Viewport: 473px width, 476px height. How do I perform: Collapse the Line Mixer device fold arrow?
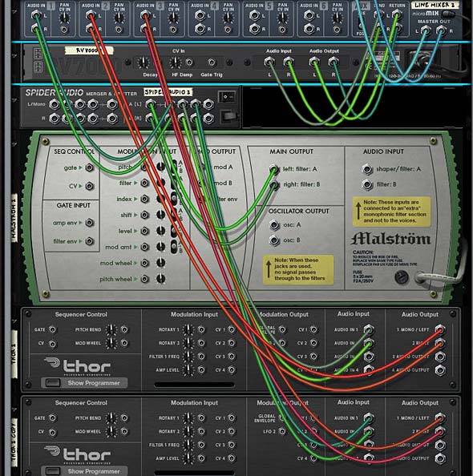[x=14, y=12]
